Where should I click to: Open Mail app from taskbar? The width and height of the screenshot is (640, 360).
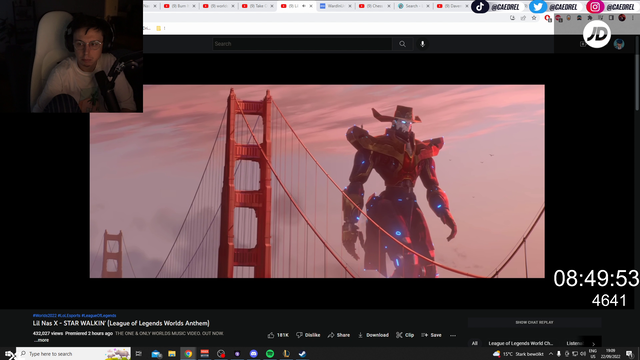pos(156,354)
